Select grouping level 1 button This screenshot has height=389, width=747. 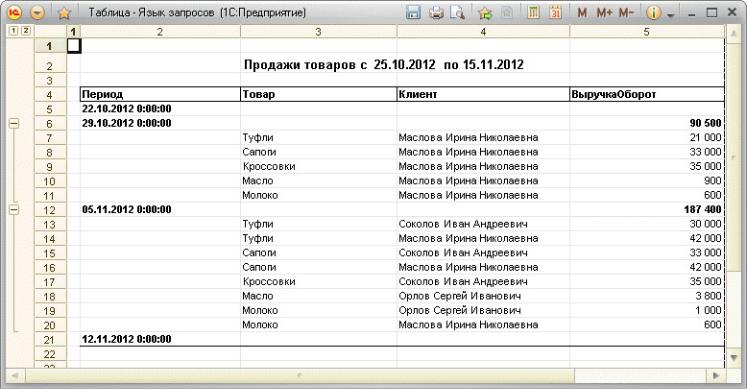pyautogui.click(x=13, y=31)
